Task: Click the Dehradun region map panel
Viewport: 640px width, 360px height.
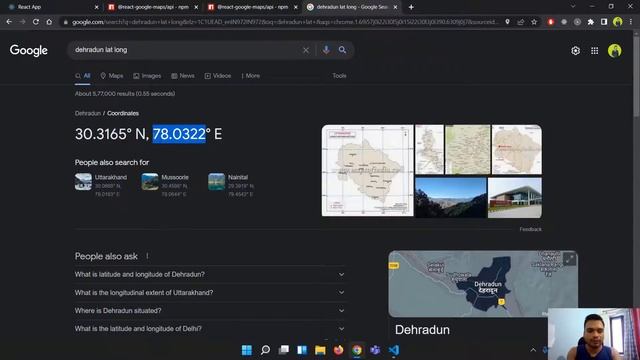Action: pos(483,284)
